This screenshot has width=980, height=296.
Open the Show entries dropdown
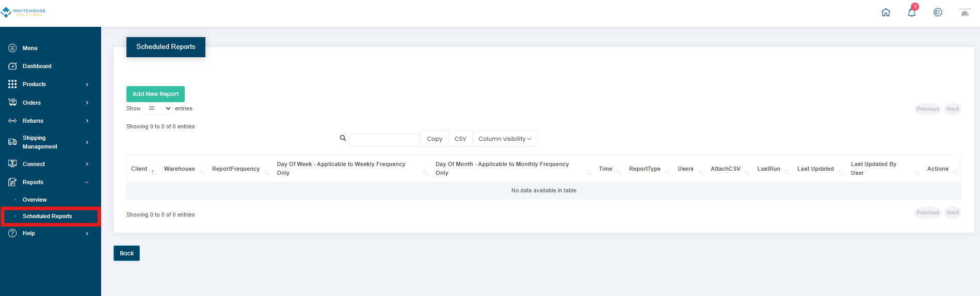point(158,108)
